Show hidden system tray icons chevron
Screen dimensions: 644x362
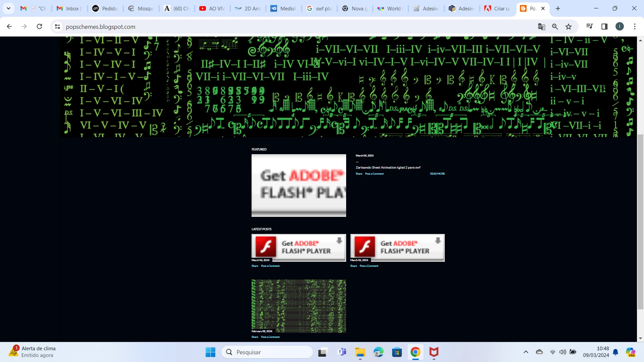click(x=526, y=352)
